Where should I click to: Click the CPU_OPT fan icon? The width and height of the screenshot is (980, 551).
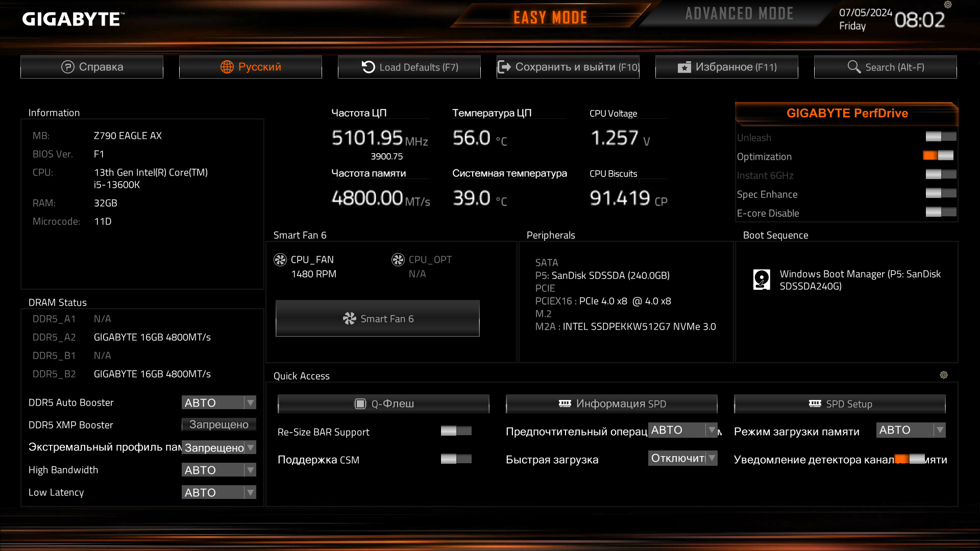398,260
